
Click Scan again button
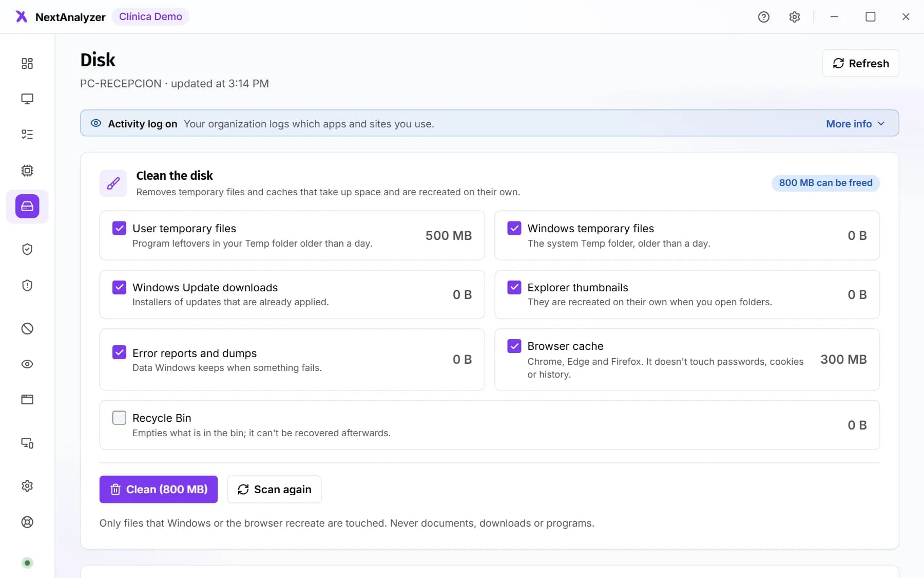[274, 489]
